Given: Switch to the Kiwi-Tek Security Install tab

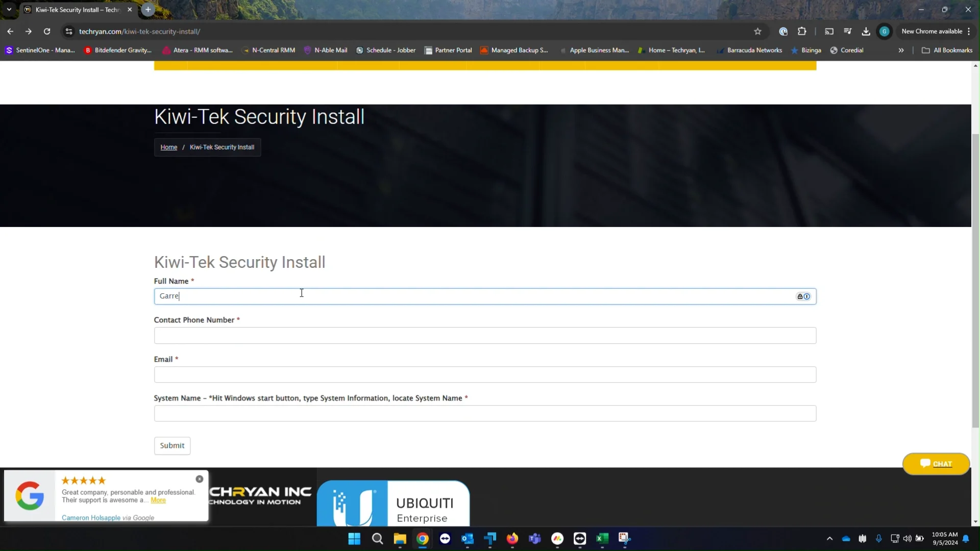Looking at the screenshot, I should point(71,9).
